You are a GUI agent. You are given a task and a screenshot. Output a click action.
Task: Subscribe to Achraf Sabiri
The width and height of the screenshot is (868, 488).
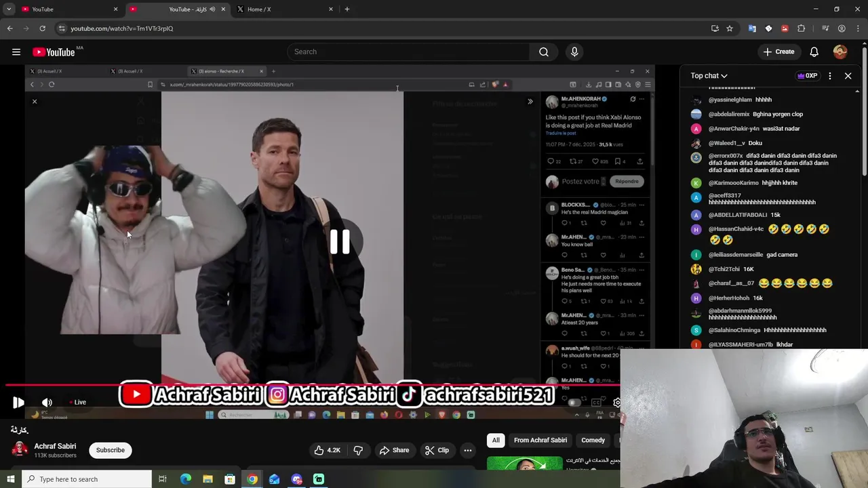(110, 450)
